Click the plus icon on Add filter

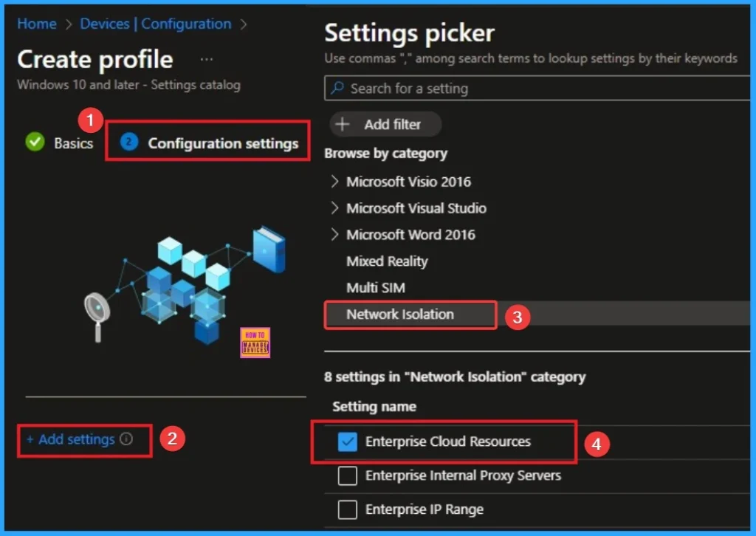pyautogui.click(x=344, y=124)
